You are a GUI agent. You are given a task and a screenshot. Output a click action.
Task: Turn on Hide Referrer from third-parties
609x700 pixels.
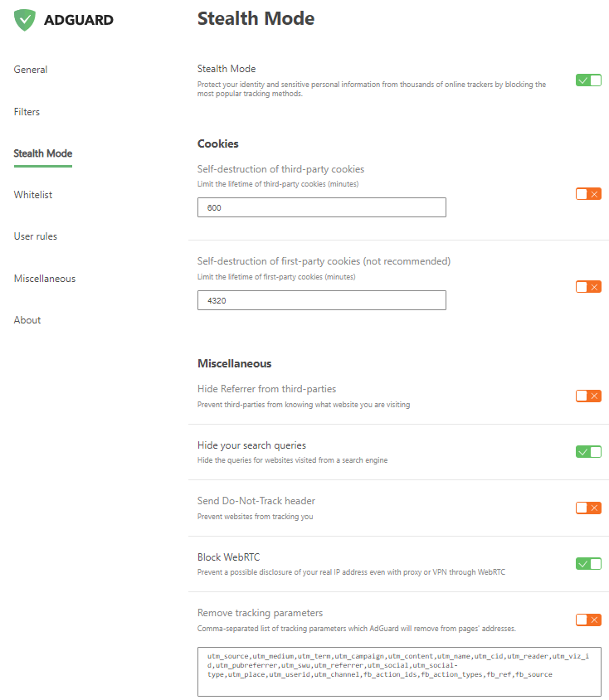pos(588,396)
